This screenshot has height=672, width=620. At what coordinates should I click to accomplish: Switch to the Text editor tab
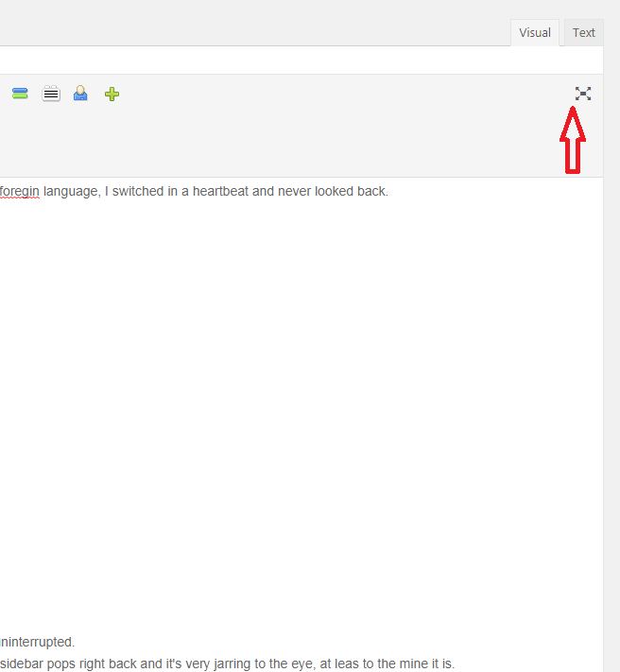[583, 32]
